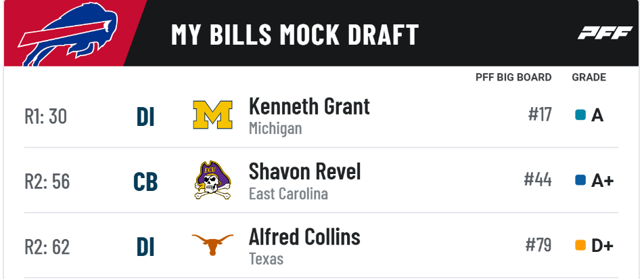Click the PFF logo in header
Image resolution: width=644 pixels, height=279 pixels.
tap(605, 33)
